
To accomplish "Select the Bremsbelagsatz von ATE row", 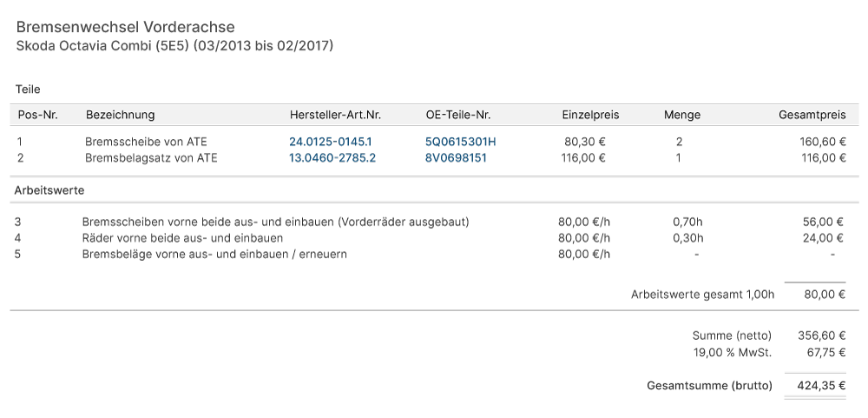I will [434, 158].
